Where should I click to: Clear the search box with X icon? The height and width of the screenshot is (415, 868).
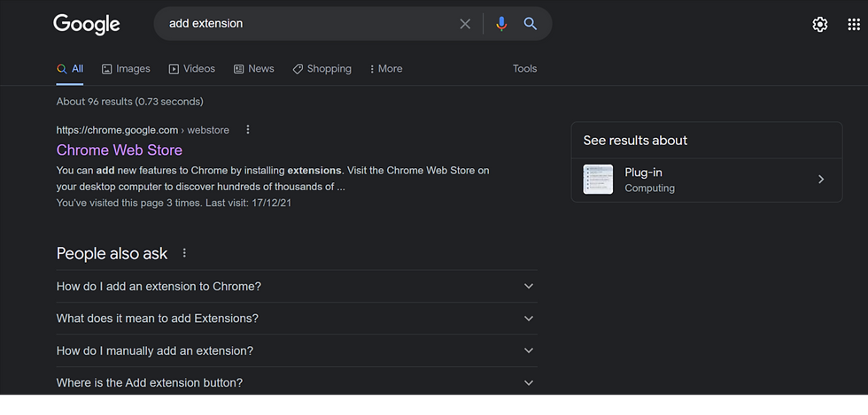[465, 24]
